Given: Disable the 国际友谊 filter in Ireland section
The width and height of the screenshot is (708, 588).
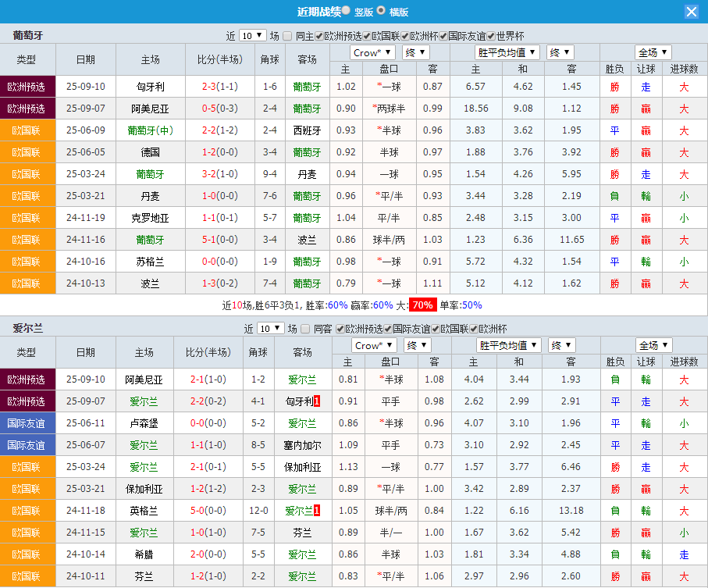Looking at the screenshot, I should [x=386, y=328].
